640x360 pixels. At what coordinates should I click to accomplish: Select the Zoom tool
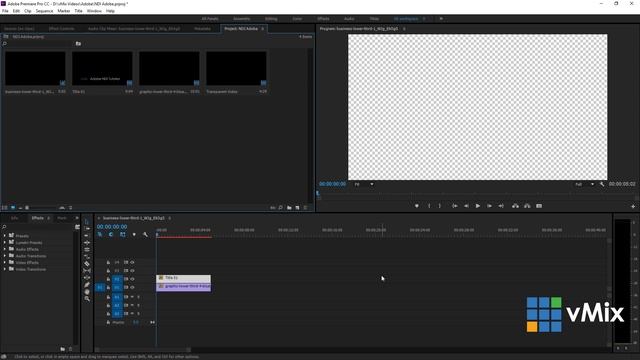tap(87, 299)
